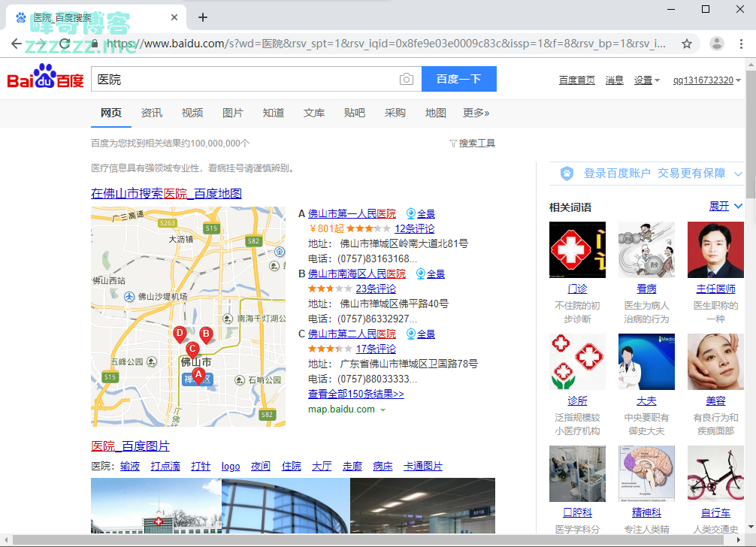Click map marker B
The image size is (756, 547).
pyautogui.click(x=207, y=335)
